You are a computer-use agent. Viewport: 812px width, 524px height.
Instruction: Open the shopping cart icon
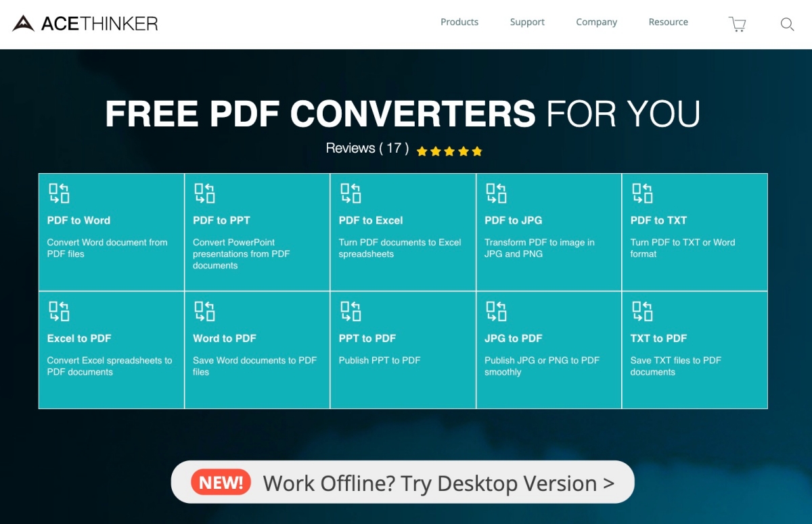pyautogui.click(x=737, y=24)
